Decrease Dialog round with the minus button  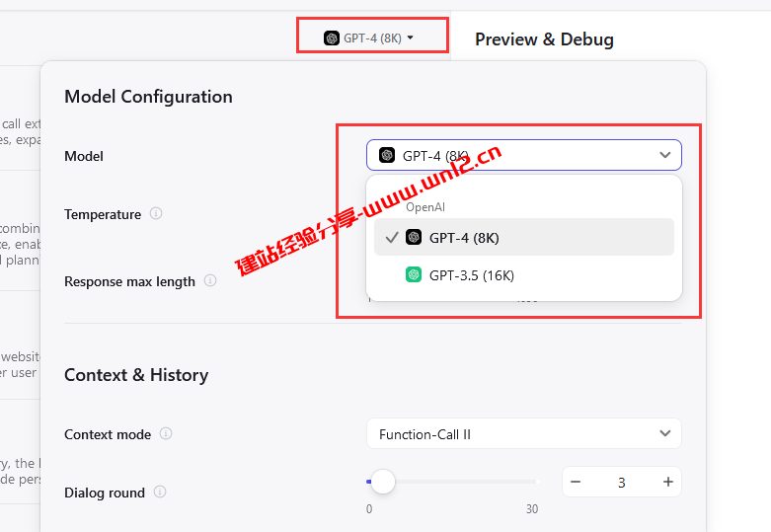coord(576,482)
